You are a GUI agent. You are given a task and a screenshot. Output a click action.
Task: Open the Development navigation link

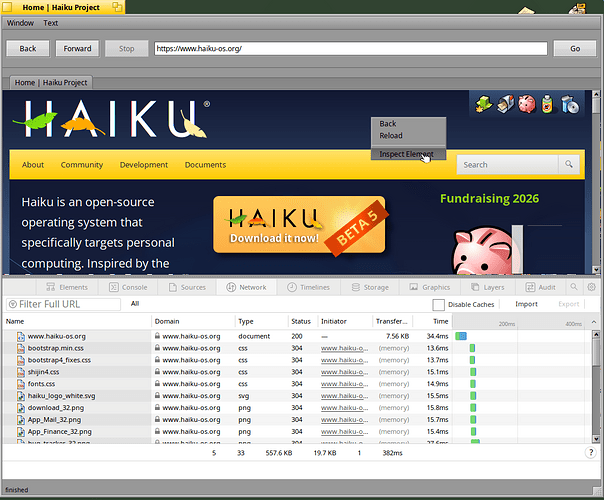[144, 165]
